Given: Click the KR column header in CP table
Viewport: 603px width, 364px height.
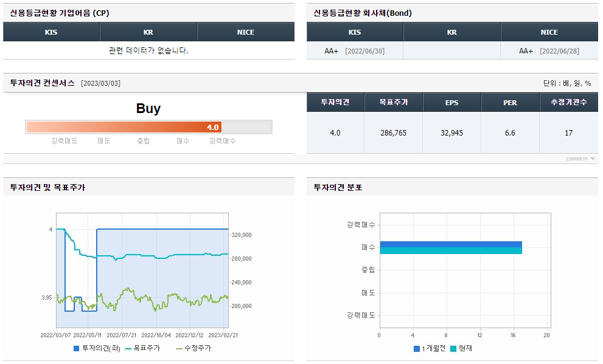Looking at the screenshot, I should coord(148,32).
